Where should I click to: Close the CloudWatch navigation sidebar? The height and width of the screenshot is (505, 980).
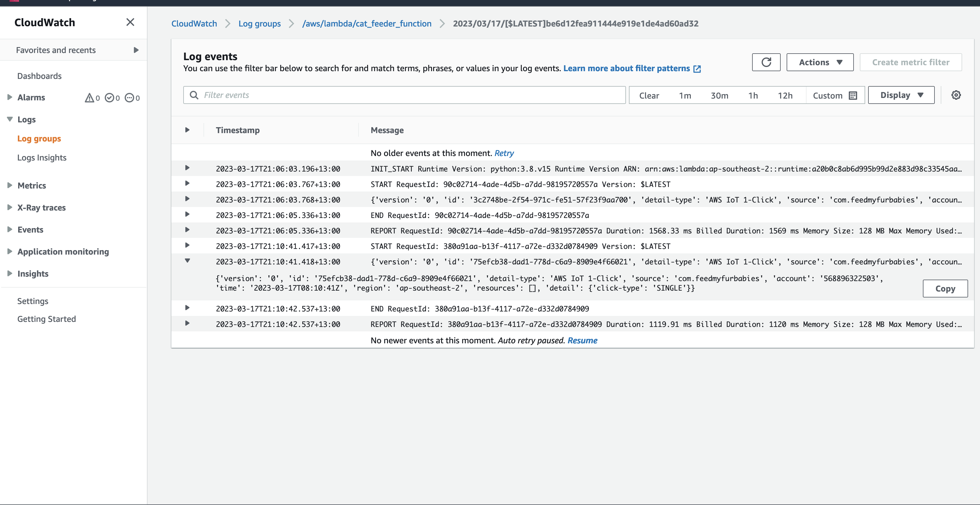[x=130, y=22]
